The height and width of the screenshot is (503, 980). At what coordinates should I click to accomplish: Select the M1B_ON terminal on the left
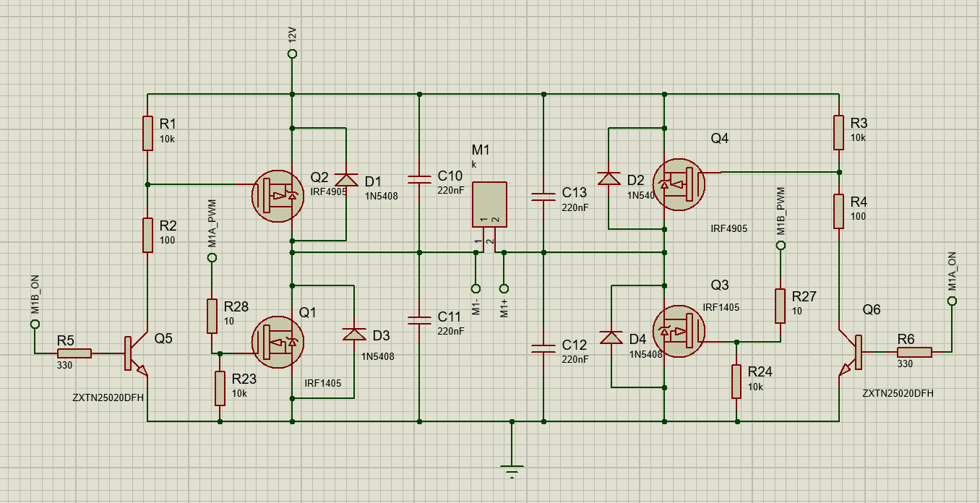(34, 324)
